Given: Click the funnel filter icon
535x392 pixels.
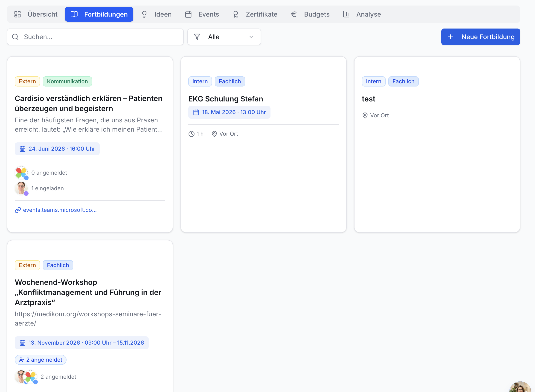Looking at the screenshot, I should (x=197, y=37).
